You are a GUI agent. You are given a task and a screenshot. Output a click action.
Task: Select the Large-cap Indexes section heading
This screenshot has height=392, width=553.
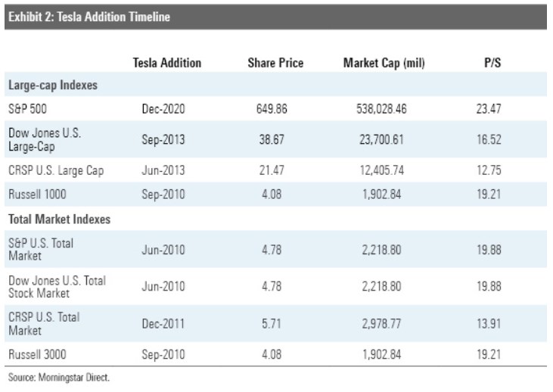(48, 86)
